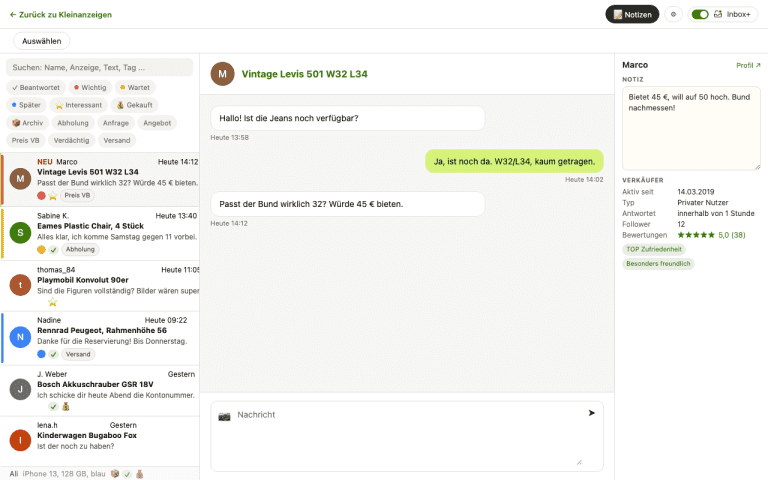Click star icon on thomas_84 conversation
This screenshot has width=768, height=480.
coord(53,302)
